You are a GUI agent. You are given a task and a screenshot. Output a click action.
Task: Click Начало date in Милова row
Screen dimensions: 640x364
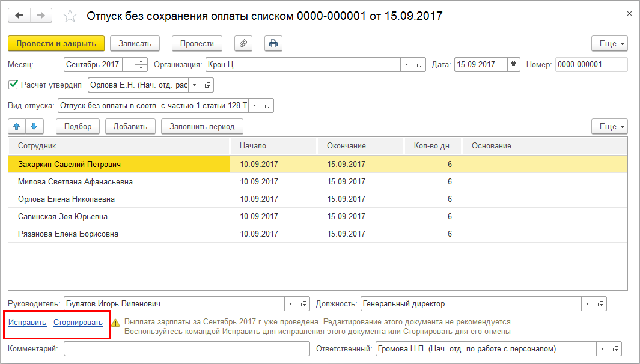(x=259, y=181)
